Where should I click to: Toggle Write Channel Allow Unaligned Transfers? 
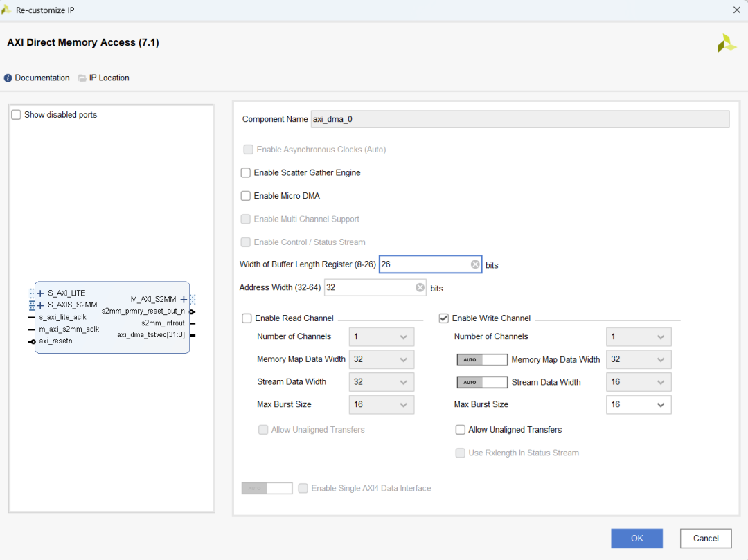tap(461, 430)
